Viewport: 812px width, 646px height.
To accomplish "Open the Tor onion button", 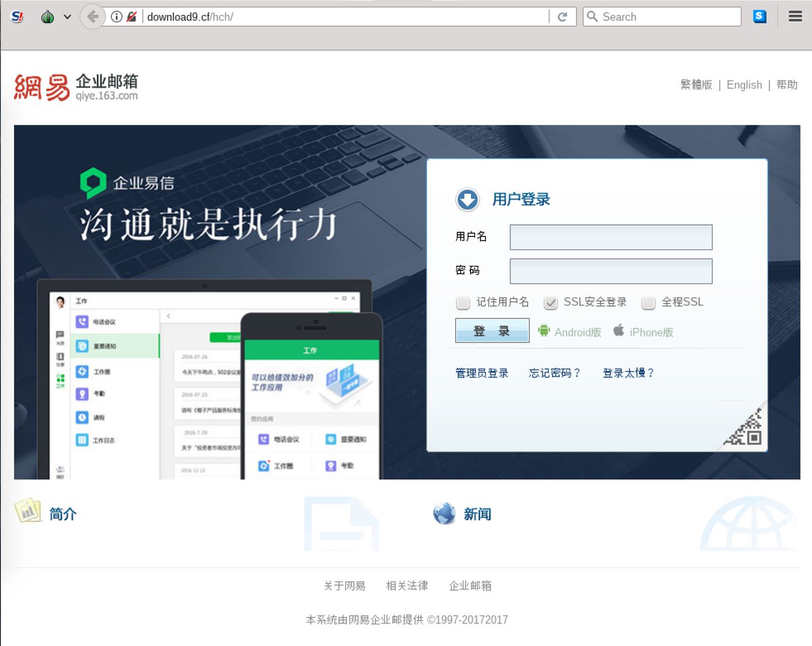I will (x=47, y=17).
